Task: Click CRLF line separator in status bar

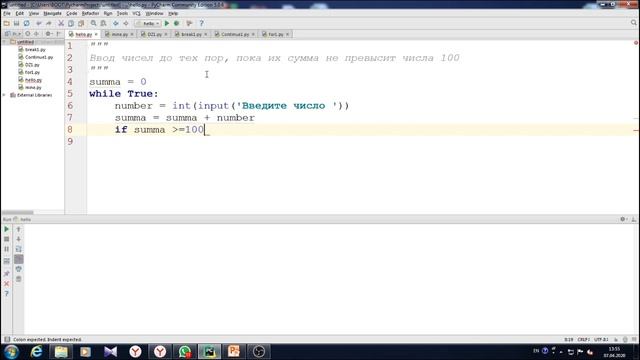Action: (583, 340)
